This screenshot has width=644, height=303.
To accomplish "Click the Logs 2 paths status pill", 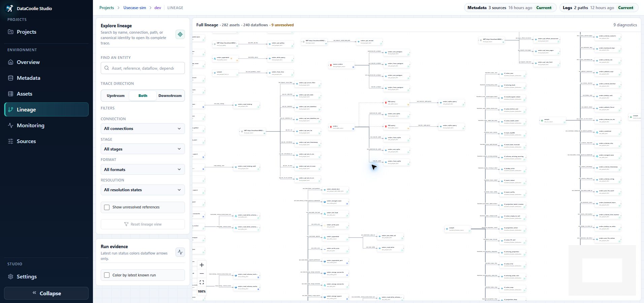I will click(599, 8).
